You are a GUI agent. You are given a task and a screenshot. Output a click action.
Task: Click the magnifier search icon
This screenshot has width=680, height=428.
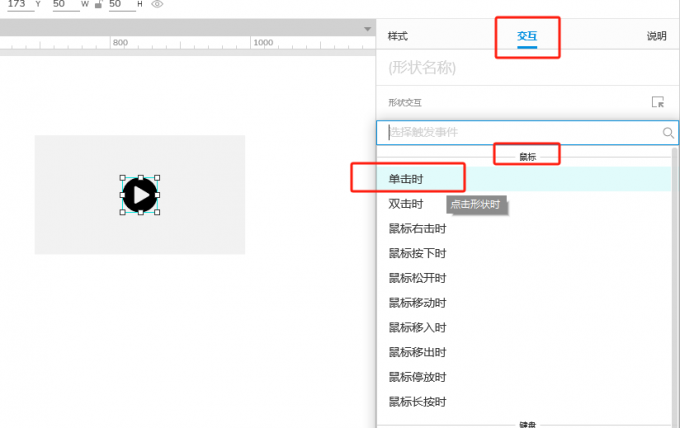point(668,132)
